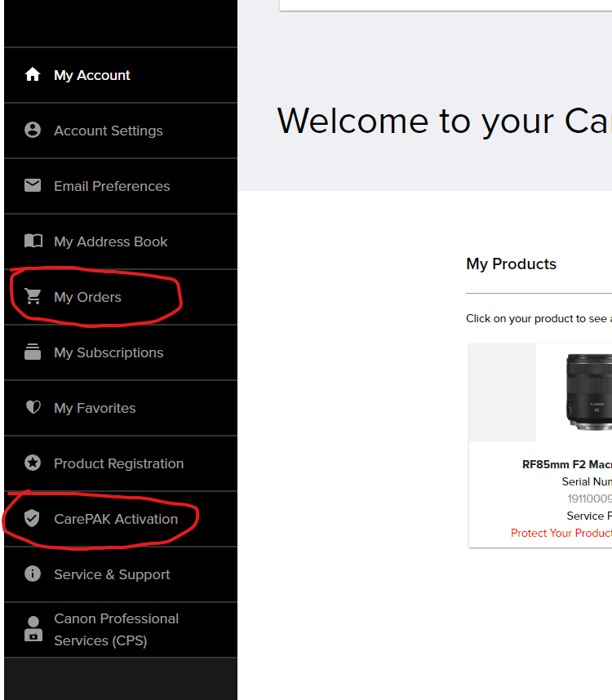Viewport: 612px width, 700px height.
Task: Click the shopping cart icon for My Orders
Action: coord(33,297)
